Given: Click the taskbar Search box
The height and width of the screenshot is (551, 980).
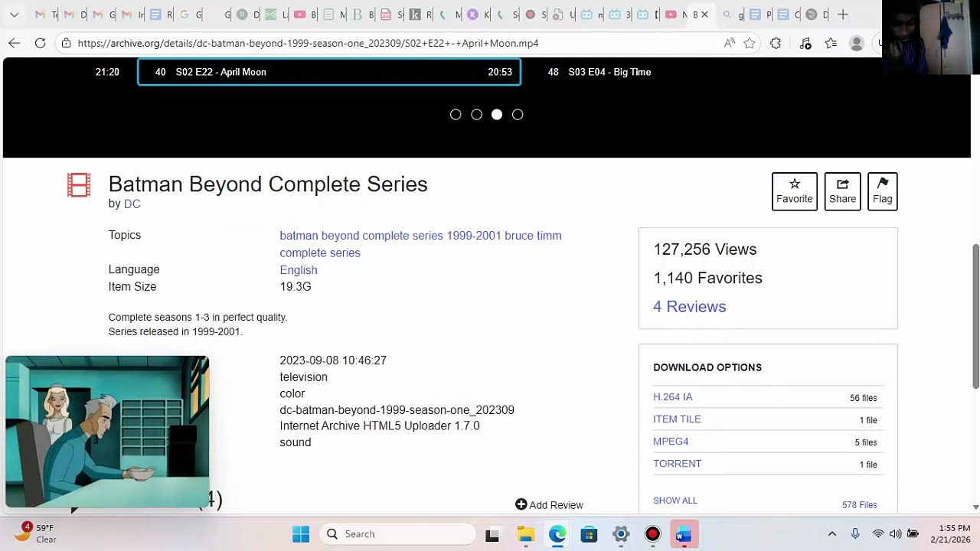Looking at the screenshot, I should click(398, 534).
